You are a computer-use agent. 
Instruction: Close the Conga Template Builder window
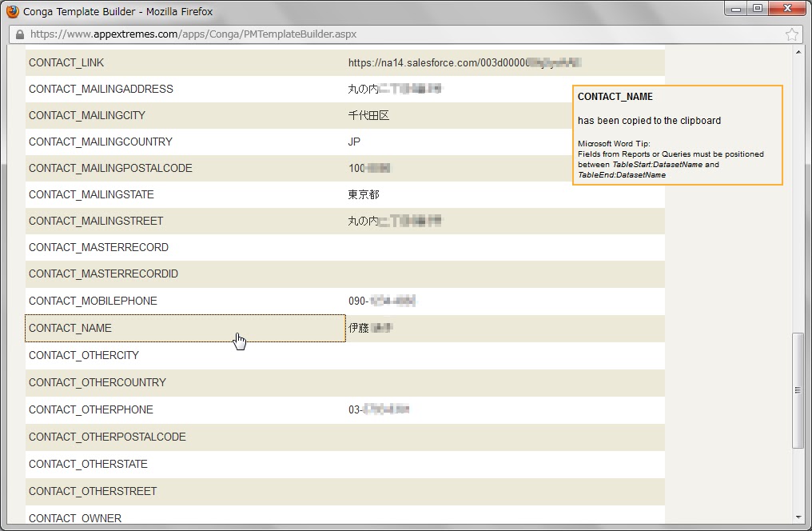pyautogui.click(x=788, y=9)
